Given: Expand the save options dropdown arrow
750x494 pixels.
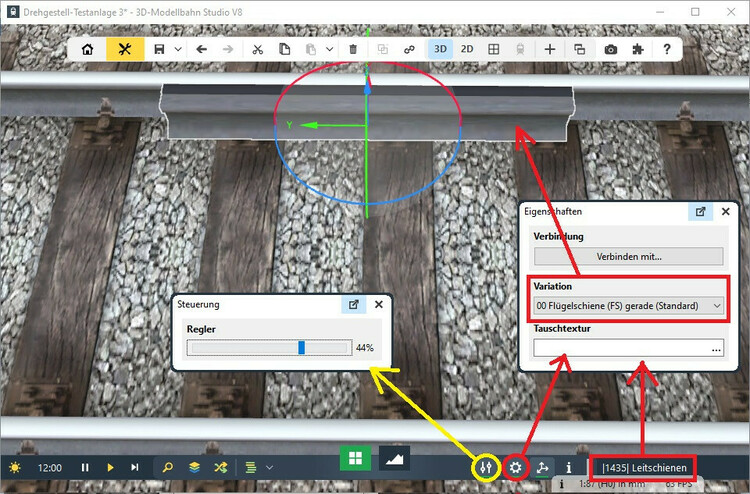Looking at the screenshot, I should tap(178, 49).
